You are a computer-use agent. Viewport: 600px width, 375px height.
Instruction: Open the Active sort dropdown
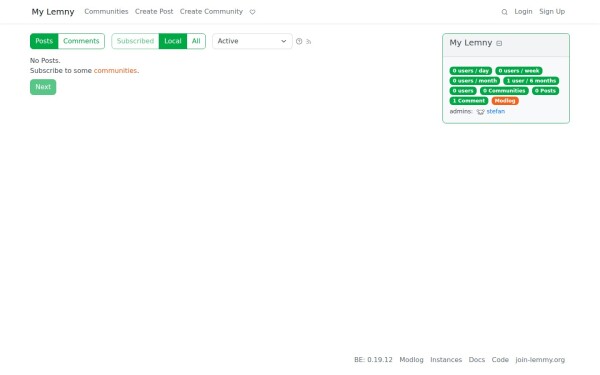pyautogui.click(x=252, y=41)
